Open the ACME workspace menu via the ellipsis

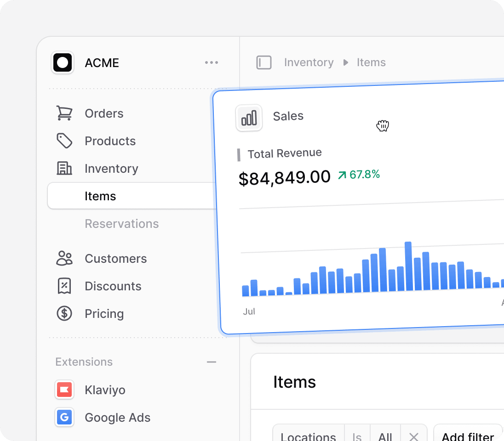click(211, 62)
